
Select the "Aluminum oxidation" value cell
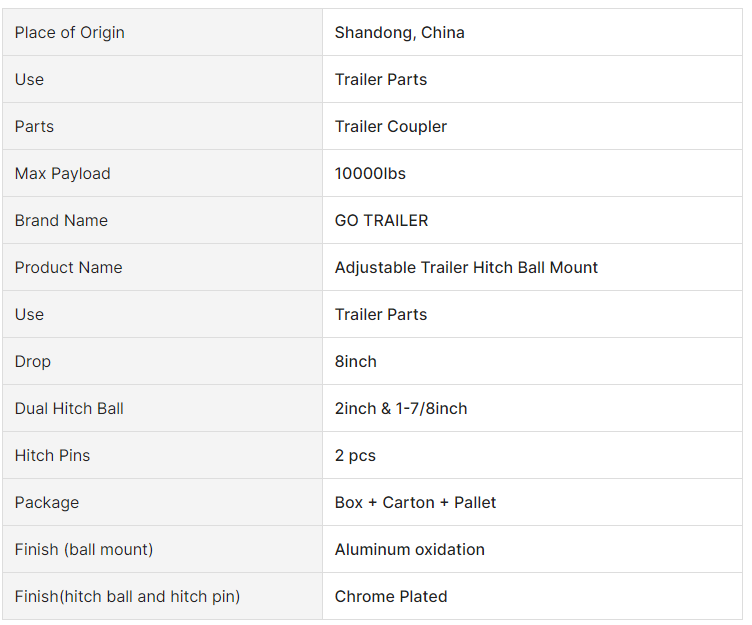click(409, 549)
